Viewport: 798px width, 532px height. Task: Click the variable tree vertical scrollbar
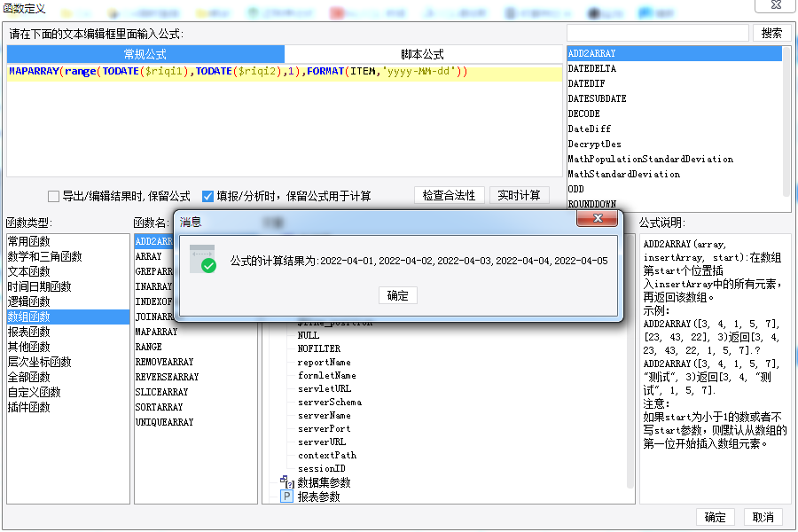click(x=630, y=407)
